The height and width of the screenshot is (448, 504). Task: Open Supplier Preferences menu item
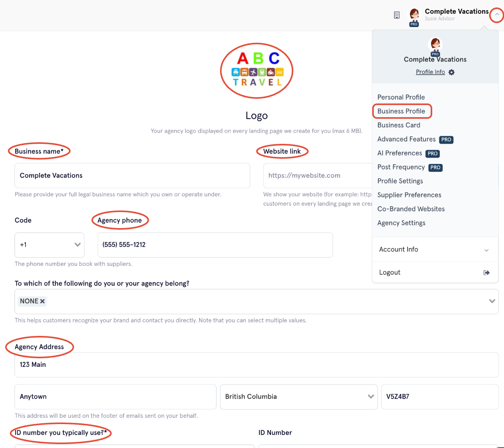tap(409, 195)
